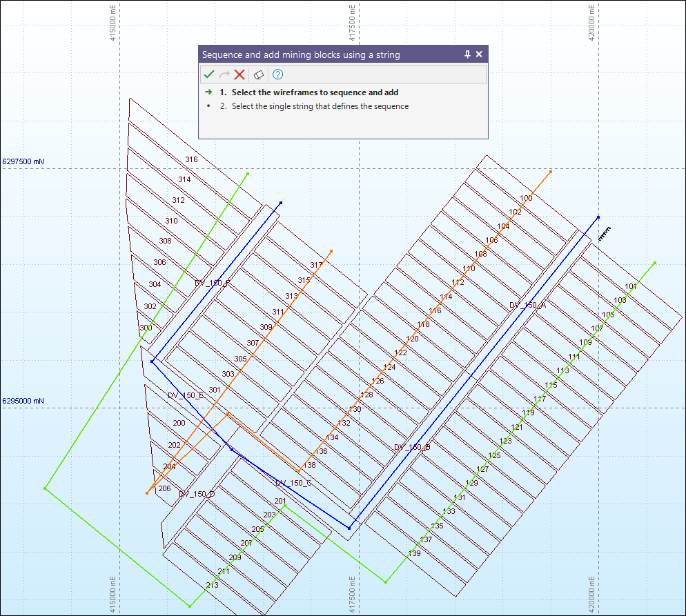
Task: Click the 6295000 mN grid label
Action: pyautogui.click(x=23, y=401)
